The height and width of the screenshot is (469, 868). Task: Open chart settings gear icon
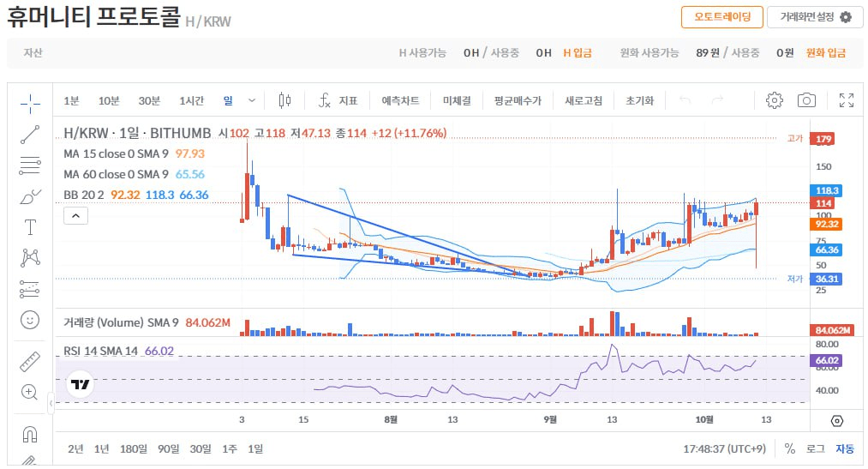click(775, 100)
